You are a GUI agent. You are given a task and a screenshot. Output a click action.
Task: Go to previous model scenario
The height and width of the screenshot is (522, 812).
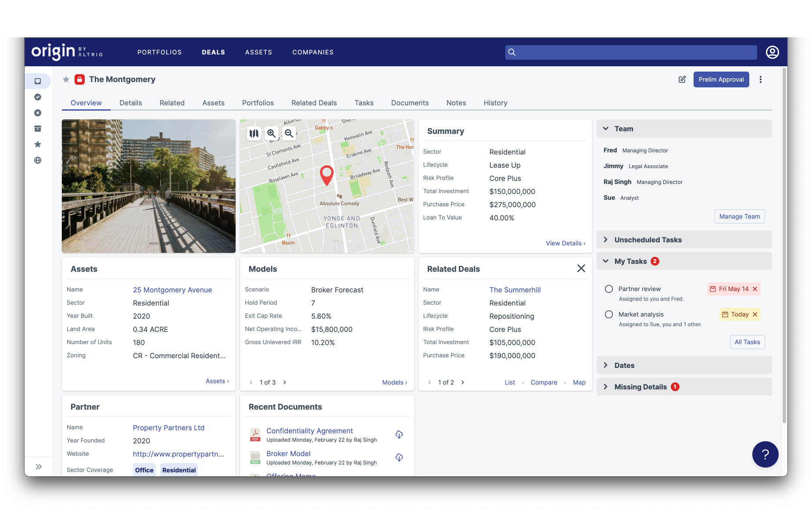(251, 382)
